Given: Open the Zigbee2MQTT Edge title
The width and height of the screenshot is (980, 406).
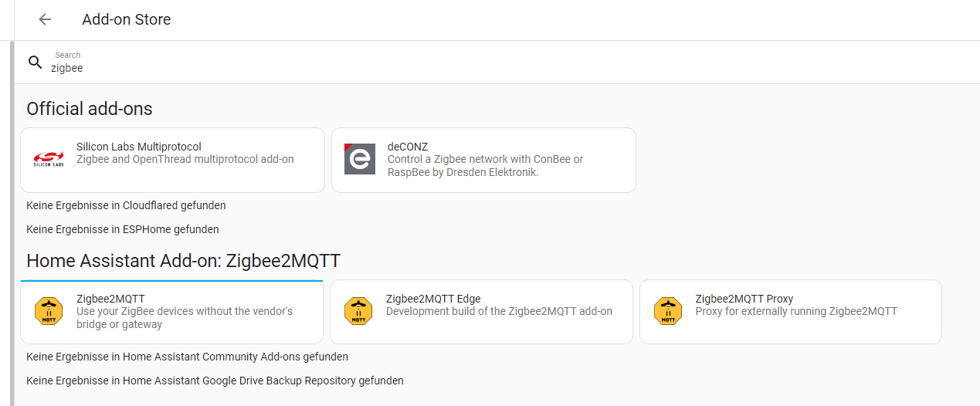Looking at the screenshot, I should point(433,299).
